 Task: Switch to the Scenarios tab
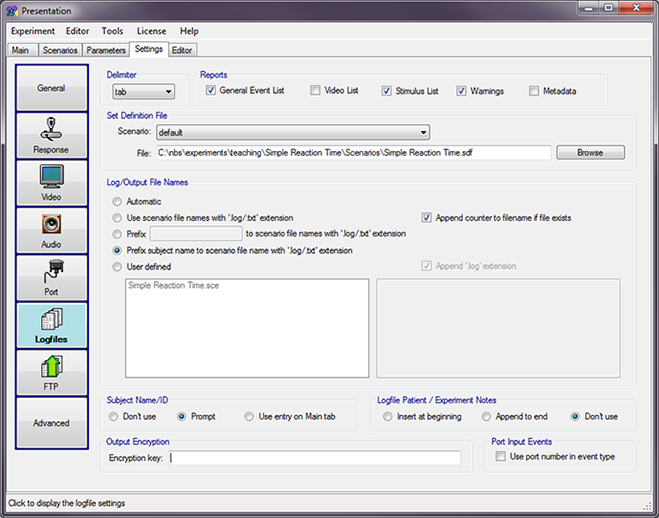tap(60, 50)
